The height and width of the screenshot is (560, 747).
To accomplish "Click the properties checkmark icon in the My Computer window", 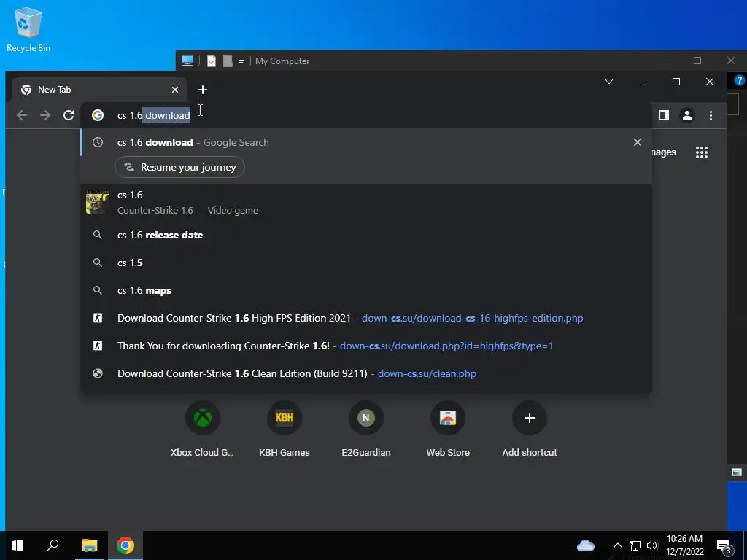I will [x=211, y=61].
